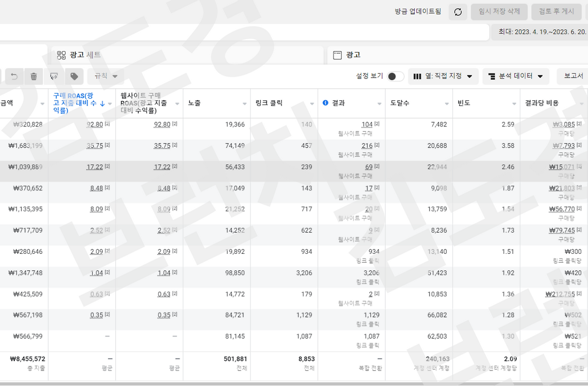Click the reach value 51,423
Screen dimensions: 588x386
(x=437, y=273)
